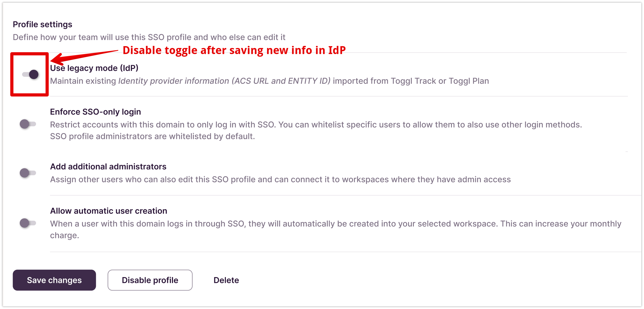Screen dimensions: 644x309
Task: Select the "Enforce SSO-only login" heading
Action: [x=95, y=112]
